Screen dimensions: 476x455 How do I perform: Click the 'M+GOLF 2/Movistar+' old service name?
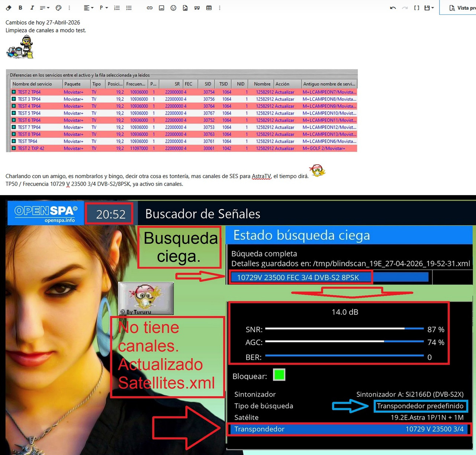pyautogui.click(x=324, y=148)
